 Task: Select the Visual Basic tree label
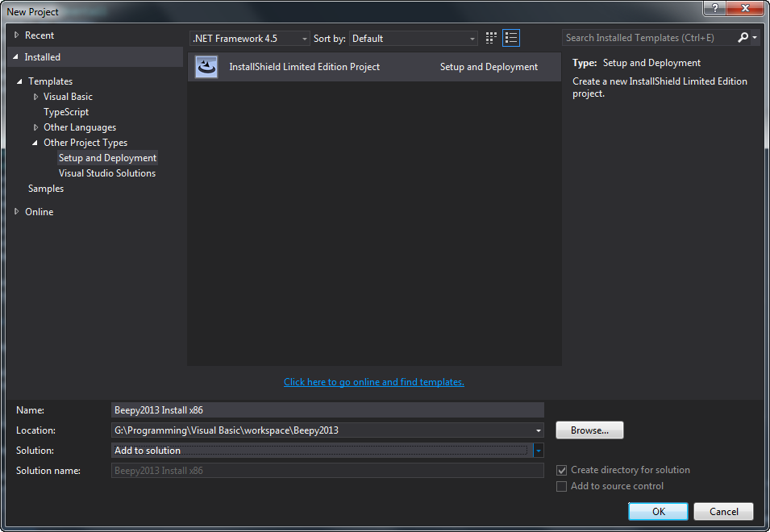click(x=68, y=97)
